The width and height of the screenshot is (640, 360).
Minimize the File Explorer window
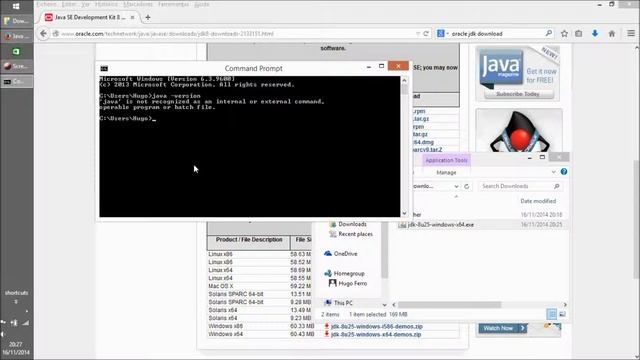pos(529,157)
